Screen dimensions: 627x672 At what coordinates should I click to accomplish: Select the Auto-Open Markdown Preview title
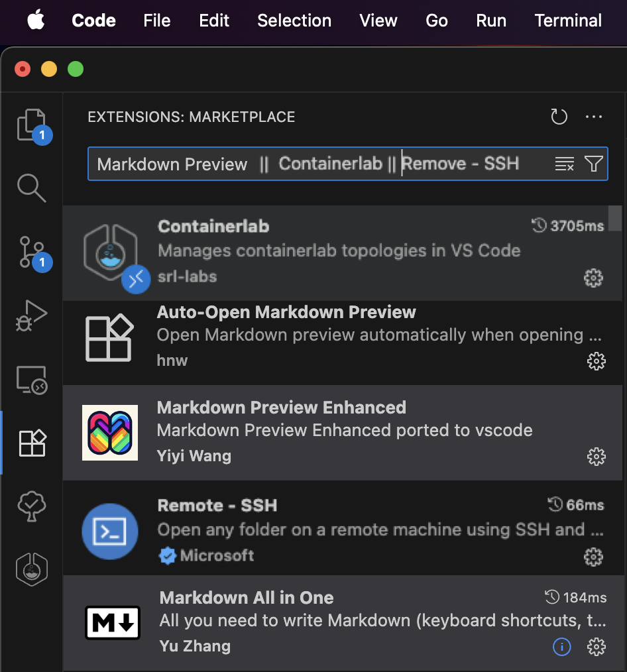point(286,312)
